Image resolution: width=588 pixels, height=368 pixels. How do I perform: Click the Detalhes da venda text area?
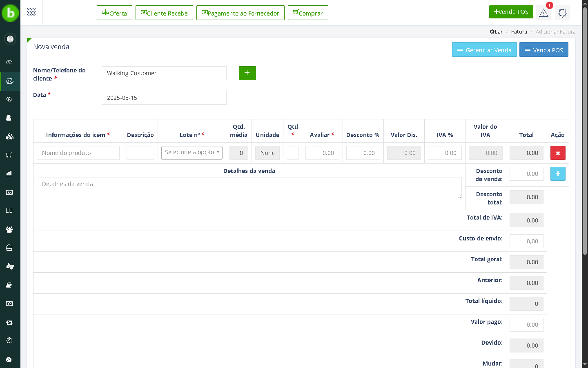point(249,188)
